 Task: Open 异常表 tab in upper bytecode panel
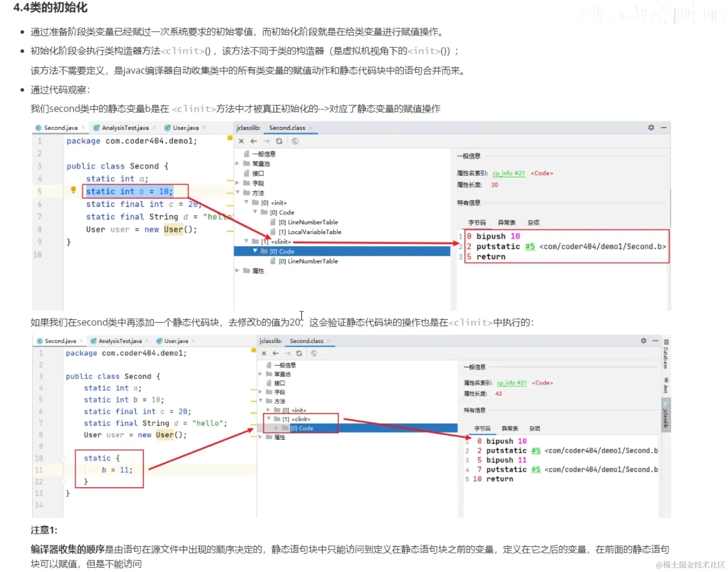click(x=507, y=223)
